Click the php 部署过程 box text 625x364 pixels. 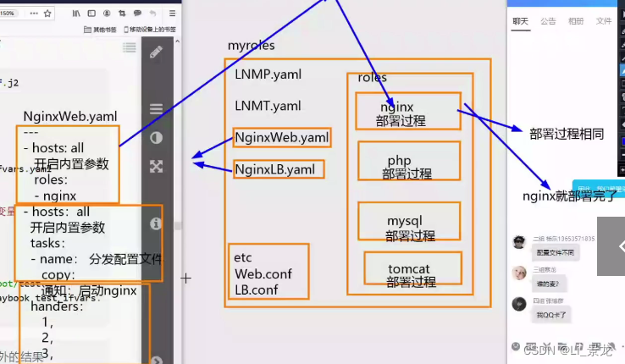pyautogui.click(x=406, y=167)
